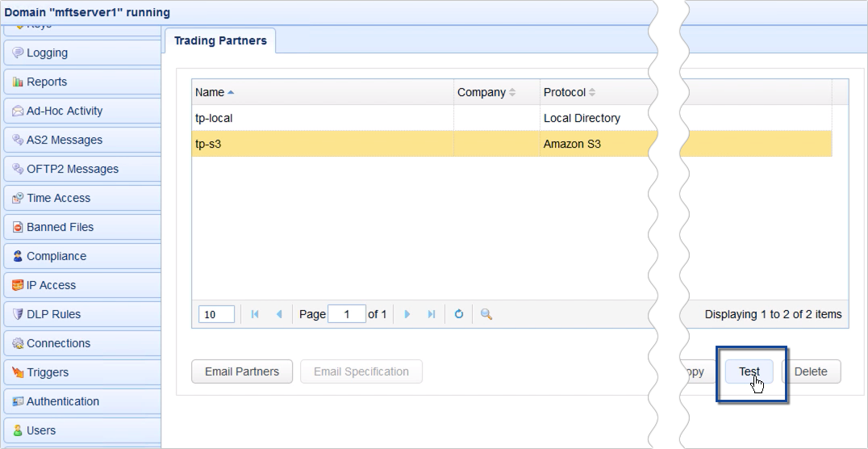
Task: Sort by Name column arrow
Action: pyautogui.click(x=231, y=92)
